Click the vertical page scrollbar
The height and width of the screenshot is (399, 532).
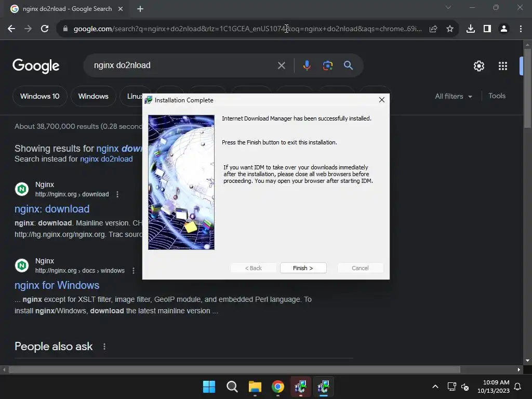click(527, 88)
